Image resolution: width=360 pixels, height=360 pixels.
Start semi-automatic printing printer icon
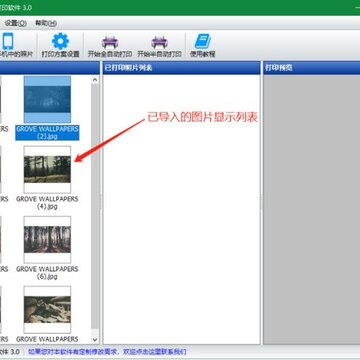[x=159, y=42]
